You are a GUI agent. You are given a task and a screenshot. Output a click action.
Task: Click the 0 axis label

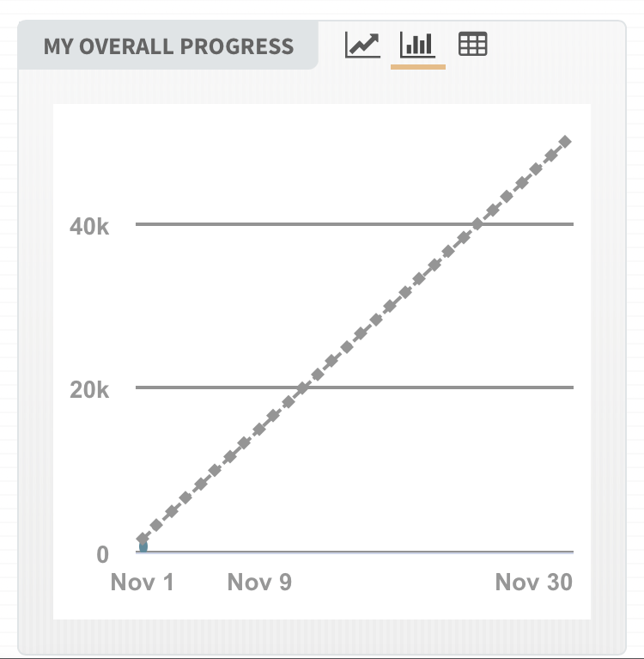click(103, 554)
